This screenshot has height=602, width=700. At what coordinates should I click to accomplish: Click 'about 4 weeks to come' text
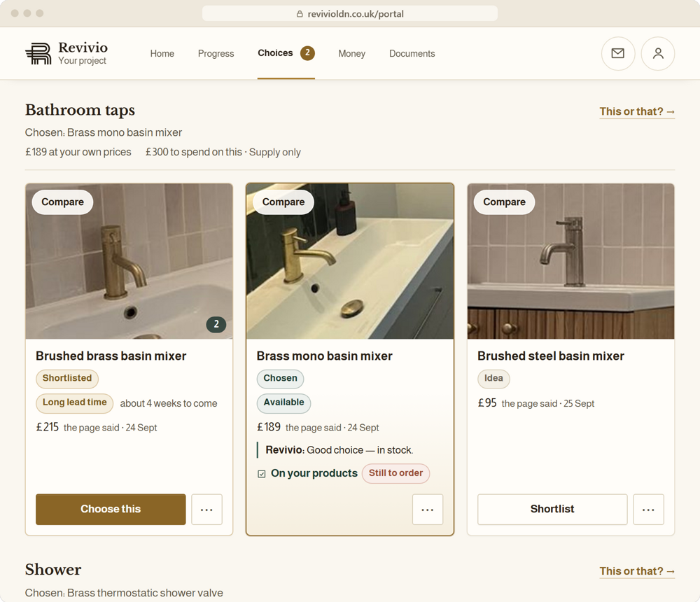tap(169, 404)
